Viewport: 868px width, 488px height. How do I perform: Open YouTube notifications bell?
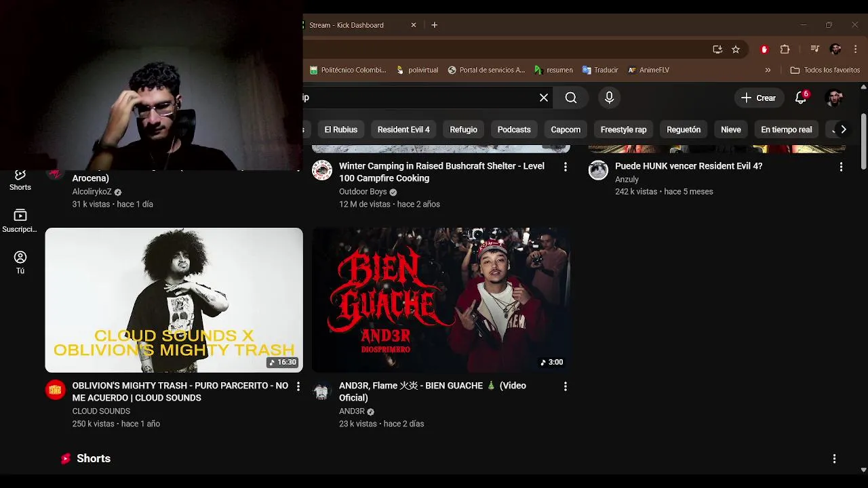[801, 98]
